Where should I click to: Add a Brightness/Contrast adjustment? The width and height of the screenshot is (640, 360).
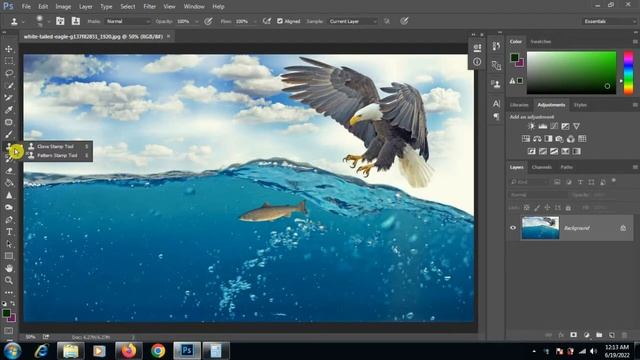coord(531,126)
